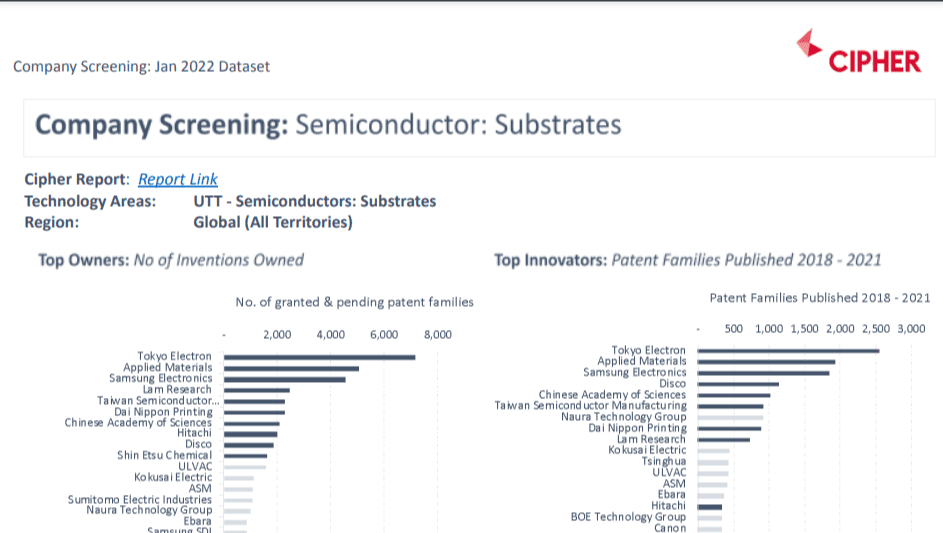Click the 3,000 axis label on innovators chart
Screen dimensions: 943x533
(x=911, y=328)
